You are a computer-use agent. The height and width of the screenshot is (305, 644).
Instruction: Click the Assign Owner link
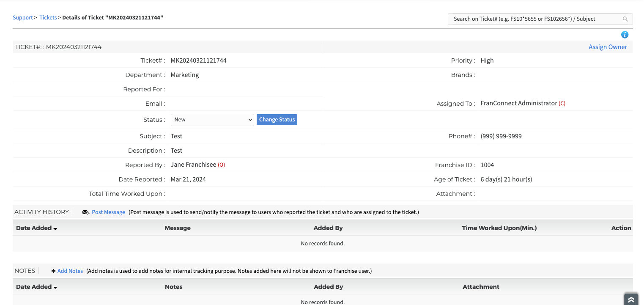608,47
